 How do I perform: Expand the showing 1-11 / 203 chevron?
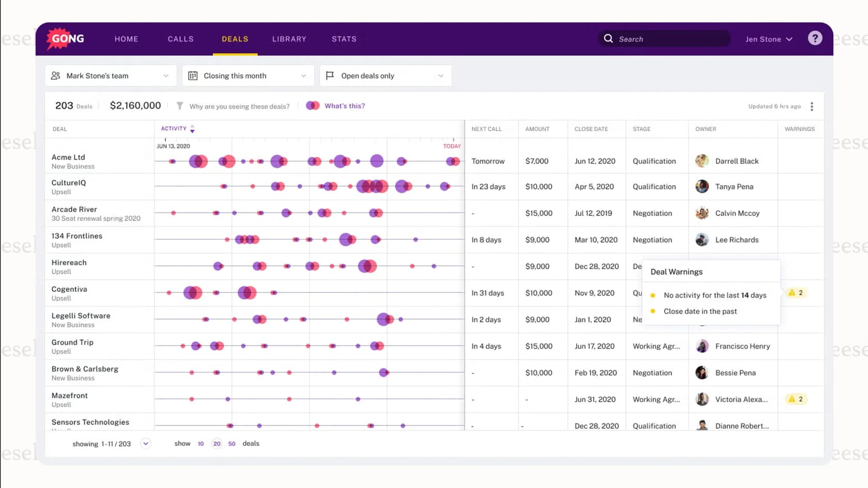coord(146,444)
